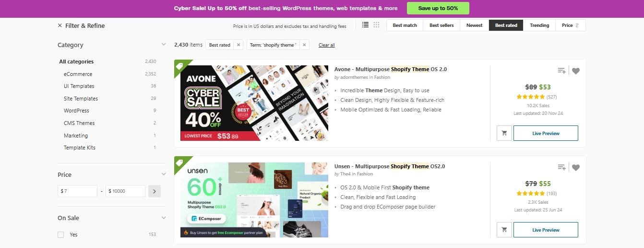Collapse the Category section chevron
Image resolution: width=644 pixels, height=248 pixels.
[x=164, y=45]
